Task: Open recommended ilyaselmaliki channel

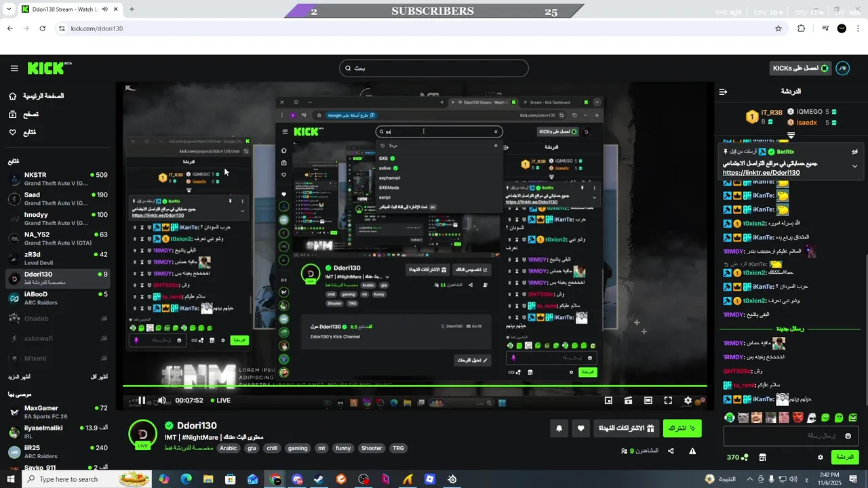Action: point(58,432)
